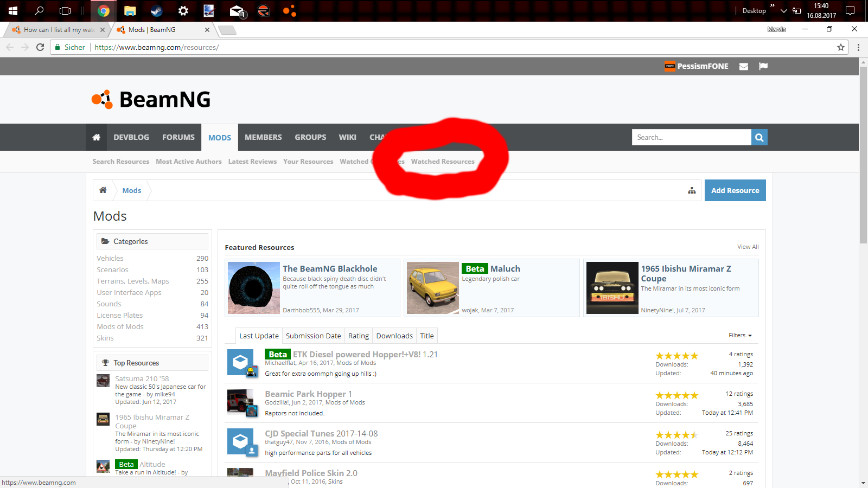Image resolution: width=868 pixels, height=488 pixels.
Task: Reload the current page
Action: [40, 47]
